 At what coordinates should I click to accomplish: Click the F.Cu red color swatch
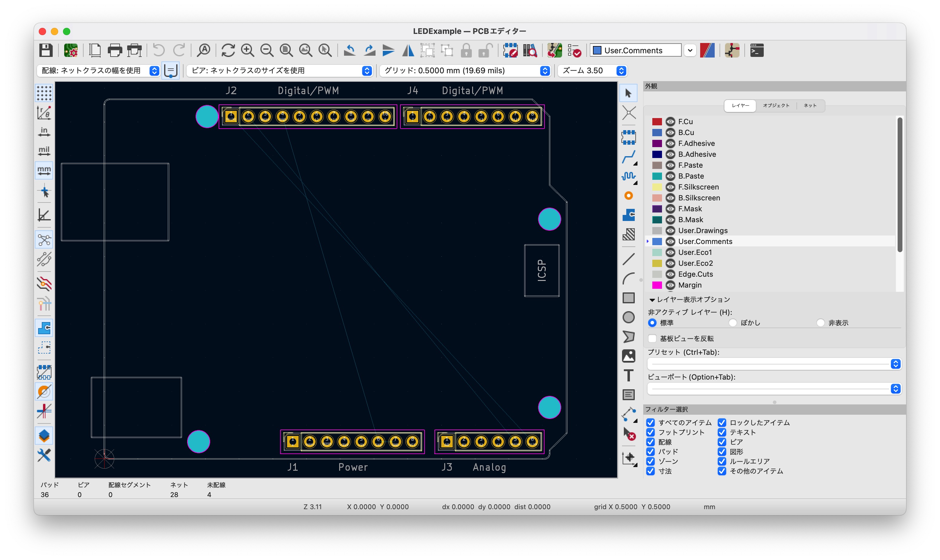coord(657,121)
